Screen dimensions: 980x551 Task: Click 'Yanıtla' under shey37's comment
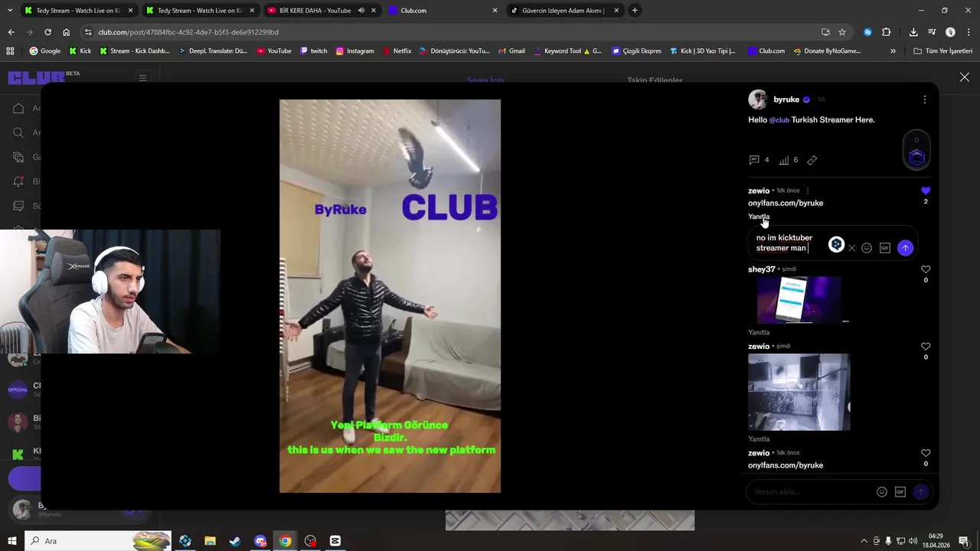[x=759, y=332]
